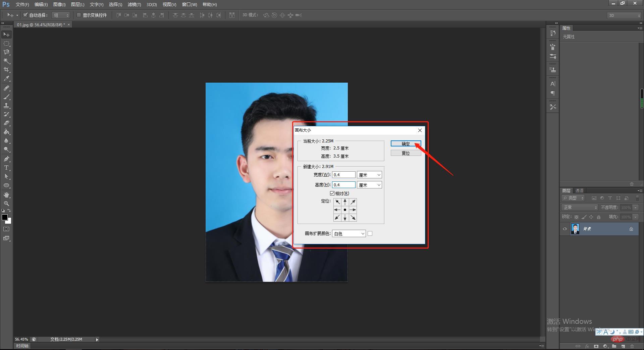The width and height of the screenshot is (644, 350).
Task: Select the Lasso tool
Action: point(6,52)
